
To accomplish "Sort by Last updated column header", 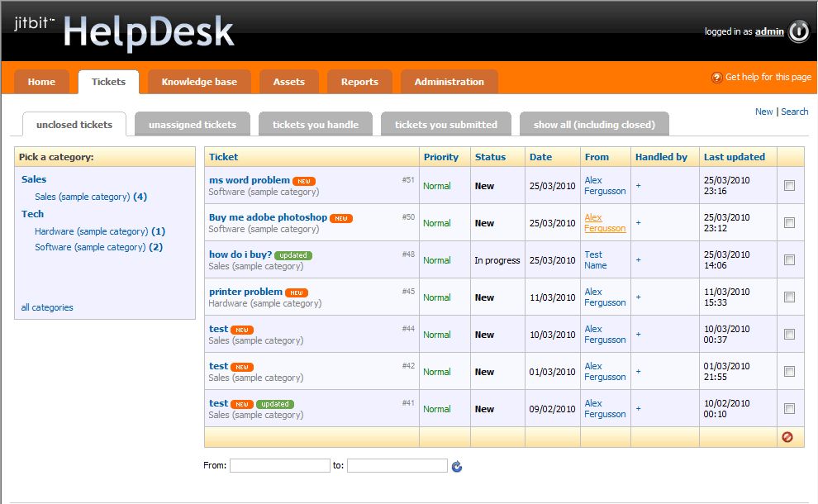I will coord(734,157).
